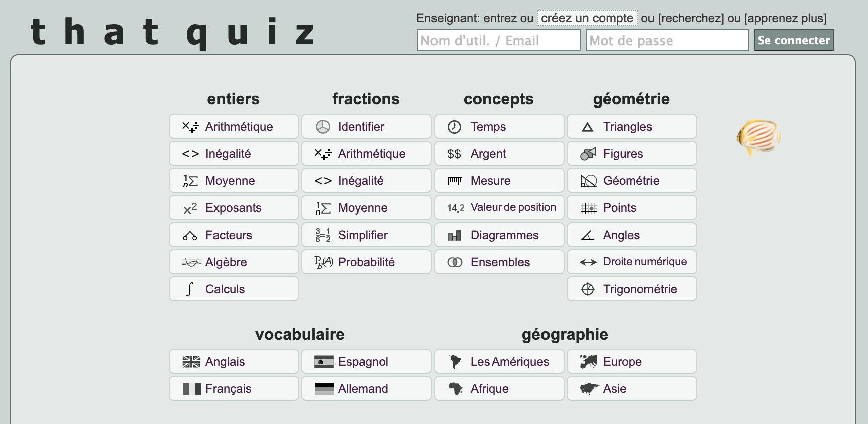868x424 pixels.
Task: Select the clock icon next to Temps
Action: tap(455, 127)
